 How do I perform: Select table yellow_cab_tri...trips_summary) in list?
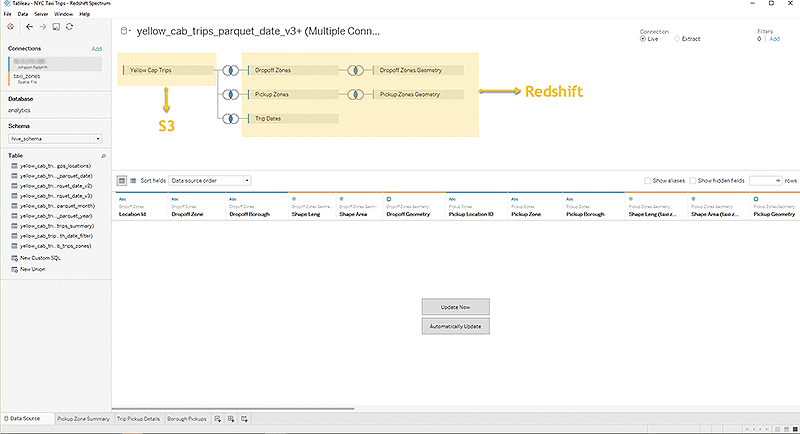pyautogui.click(x=55, y=226)
